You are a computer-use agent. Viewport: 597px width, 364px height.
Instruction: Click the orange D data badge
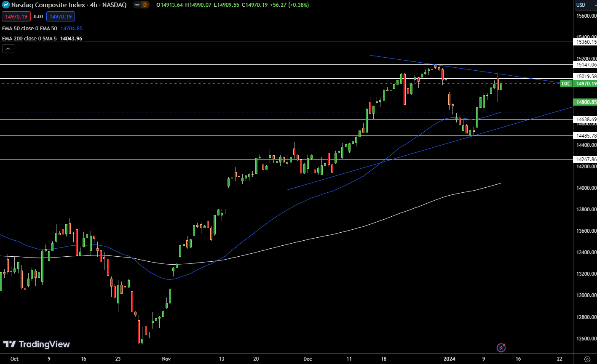[x=145, y=5]
